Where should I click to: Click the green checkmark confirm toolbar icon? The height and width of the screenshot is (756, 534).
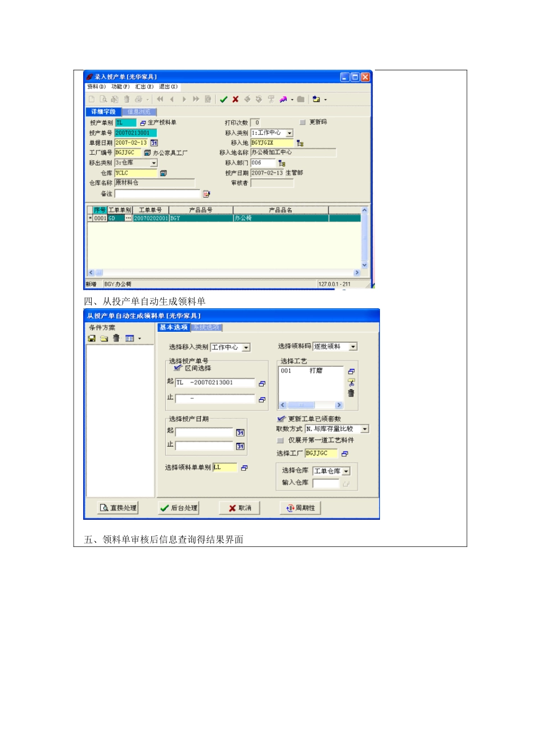[224, 100]
